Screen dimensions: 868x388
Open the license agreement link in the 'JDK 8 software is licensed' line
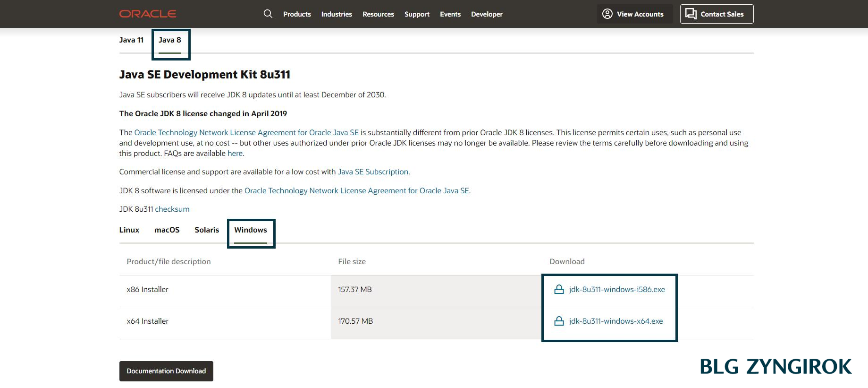(x=357, y=191)
